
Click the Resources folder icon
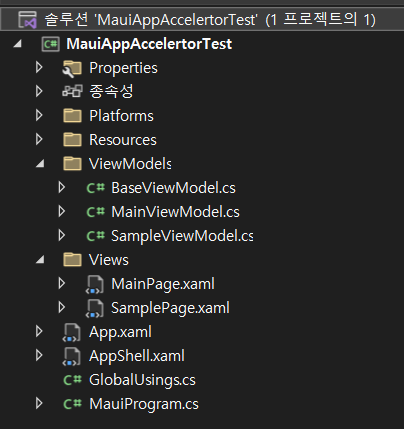point(72,140)
